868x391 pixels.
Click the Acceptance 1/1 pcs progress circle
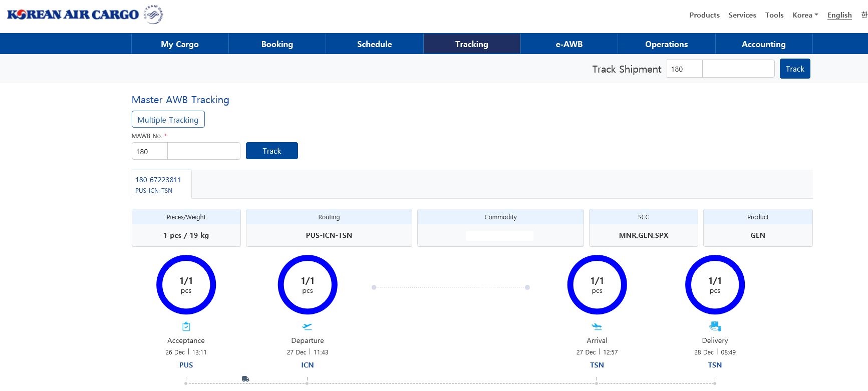click(186, 285)
